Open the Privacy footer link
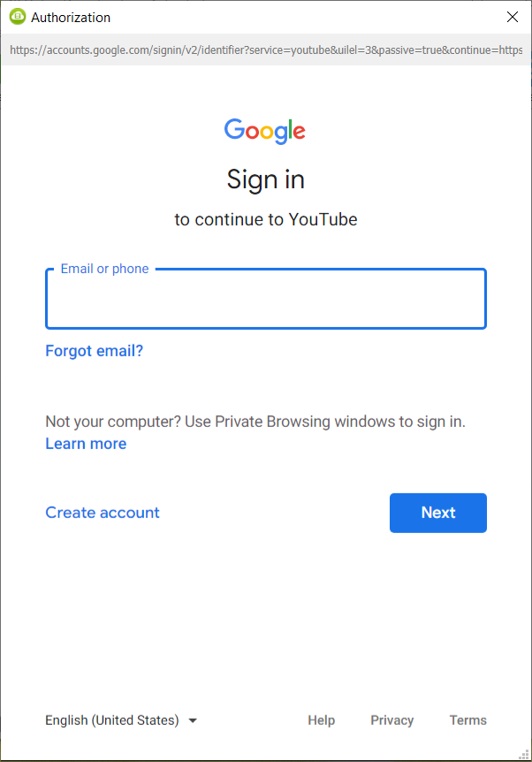This screenshot has height=762, width=532. click(392, 720)
